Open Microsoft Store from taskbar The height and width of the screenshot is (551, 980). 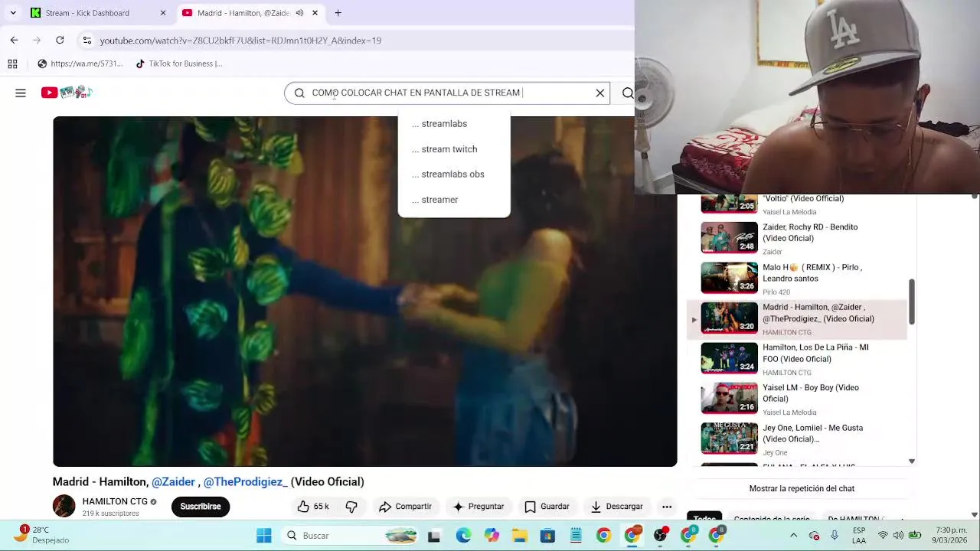[547, 536]
